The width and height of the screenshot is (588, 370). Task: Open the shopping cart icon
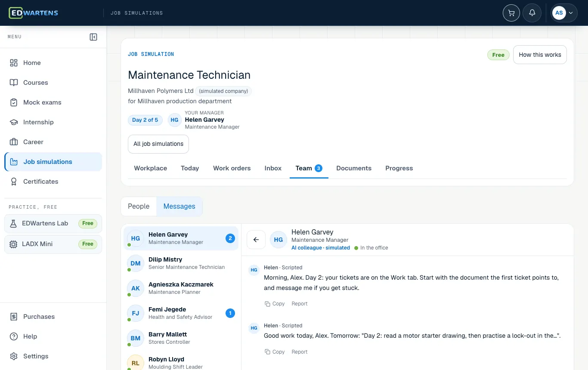[511, 13]
